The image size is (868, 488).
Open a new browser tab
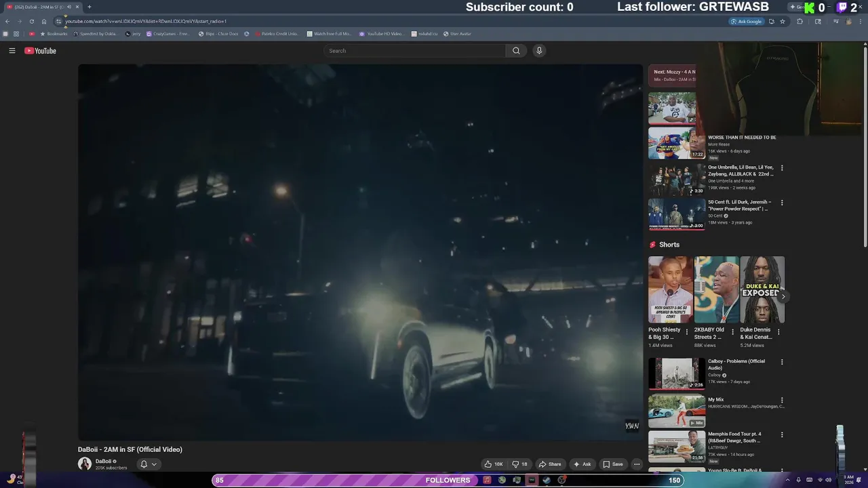pos(89,7)
